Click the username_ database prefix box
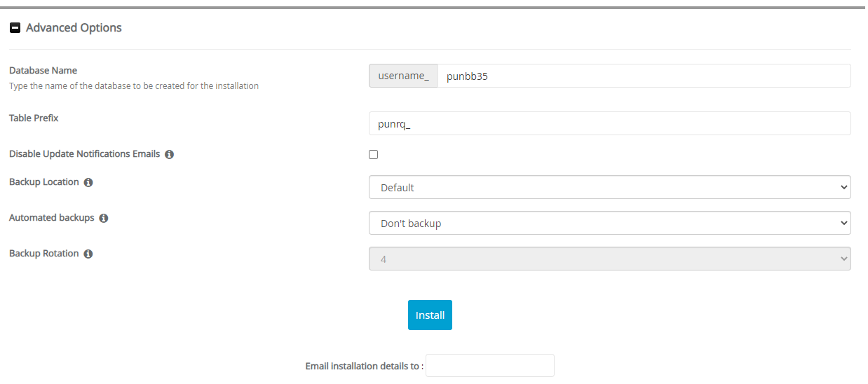 (403, 76)
